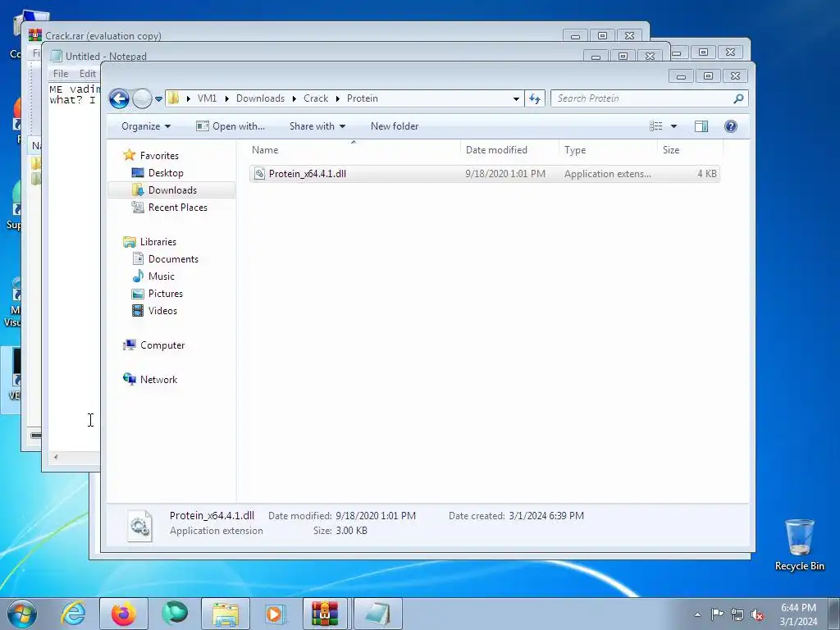The height and width of the screenshot is (630, 840).
Task: Open the recent locations dropdown arrow
Action: 158,99
